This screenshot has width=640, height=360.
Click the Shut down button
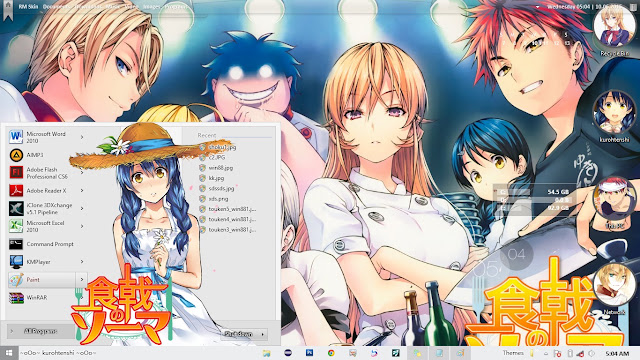tap(239, 334)
